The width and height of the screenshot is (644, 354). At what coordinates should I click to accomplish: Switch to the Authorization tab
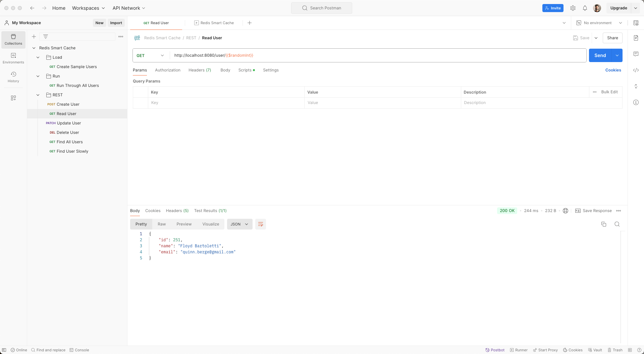[168, 70]
